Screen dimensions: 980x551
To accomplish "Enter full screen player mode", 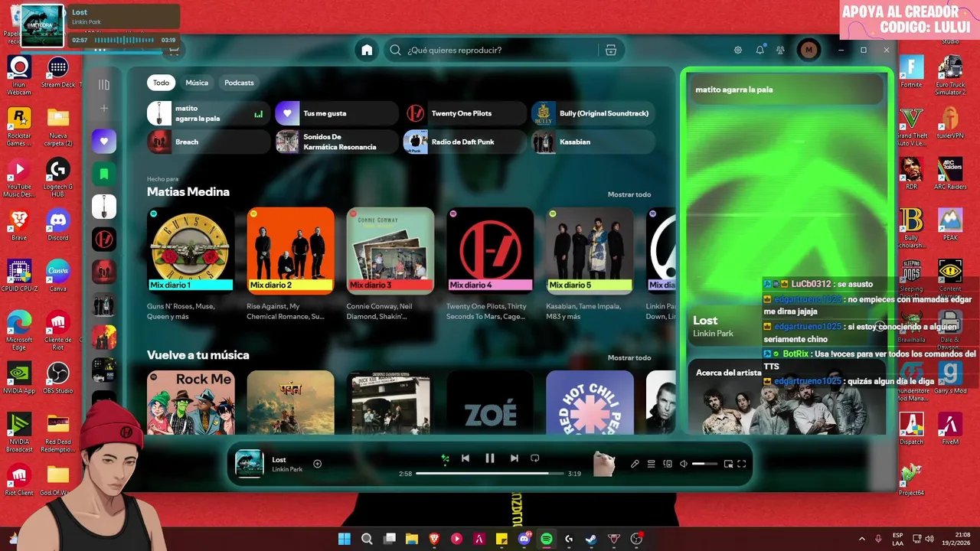I will pyautogui.click(x=742, y=464).
